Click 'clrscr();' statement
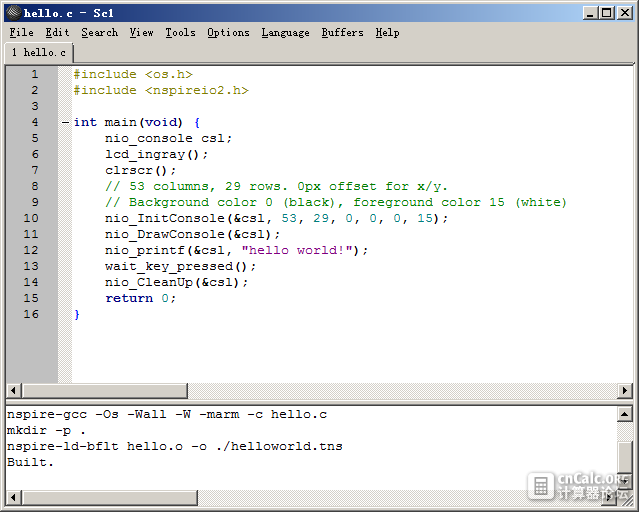The image size is (639, 512). [x=141, y=170]
